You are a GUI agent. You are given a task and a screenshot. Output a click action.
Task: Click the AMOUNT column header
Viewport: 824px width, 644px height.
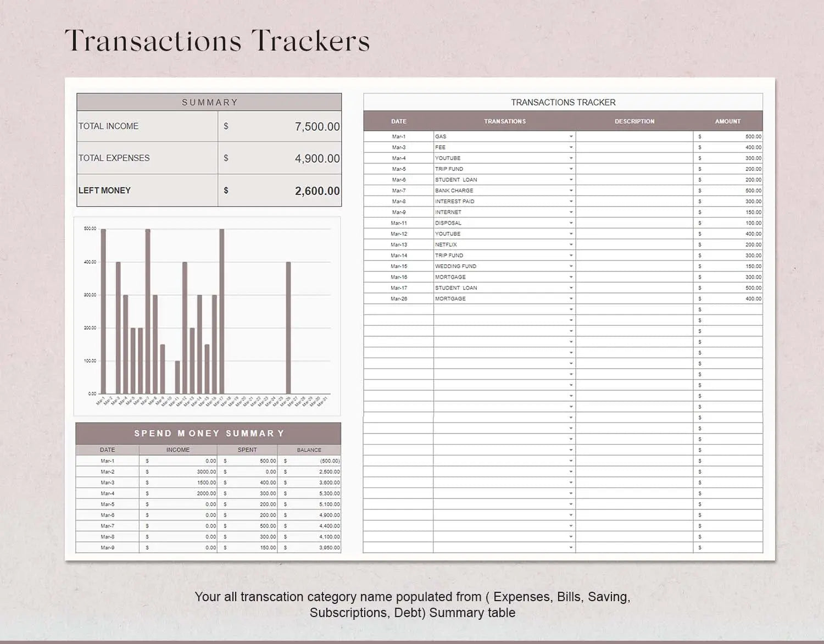point(728,121)
